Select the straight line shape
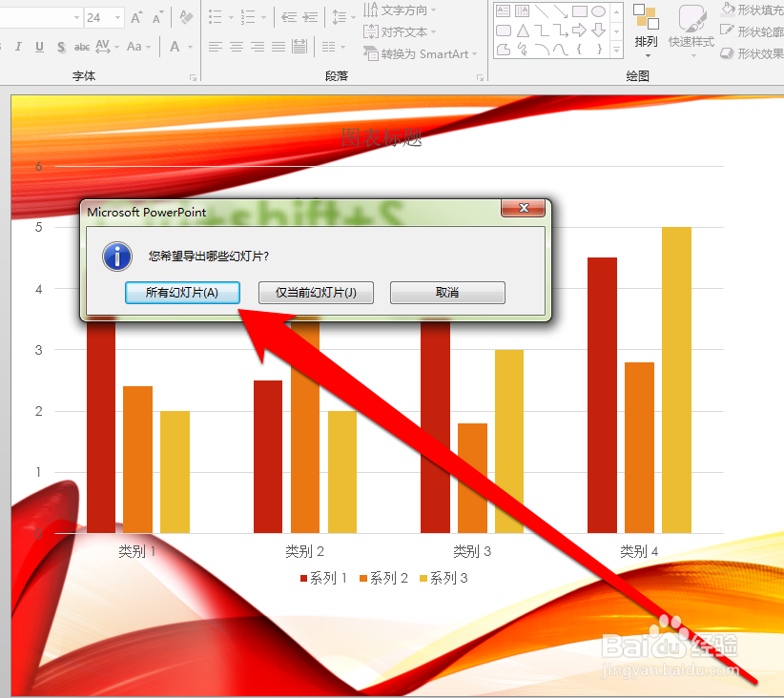The width and height of the screenshot is (784, 698). pyautogui.click(x=542, y=11)
